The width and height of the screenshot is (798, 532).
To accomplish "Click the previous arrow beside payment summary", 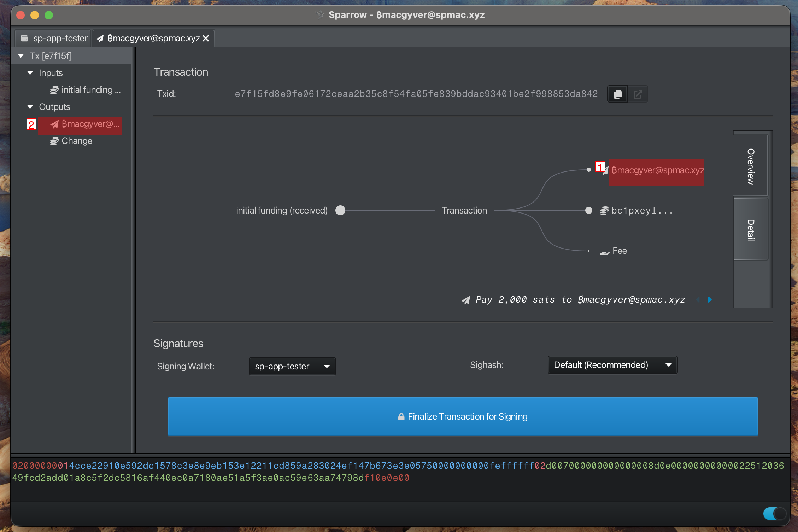I will coord(698,300).
